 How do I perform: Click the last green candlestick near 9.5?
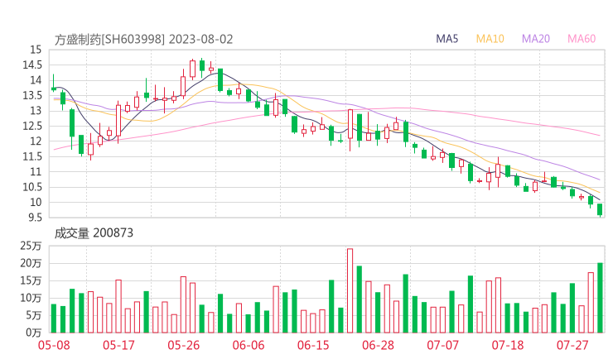[600, 210]
